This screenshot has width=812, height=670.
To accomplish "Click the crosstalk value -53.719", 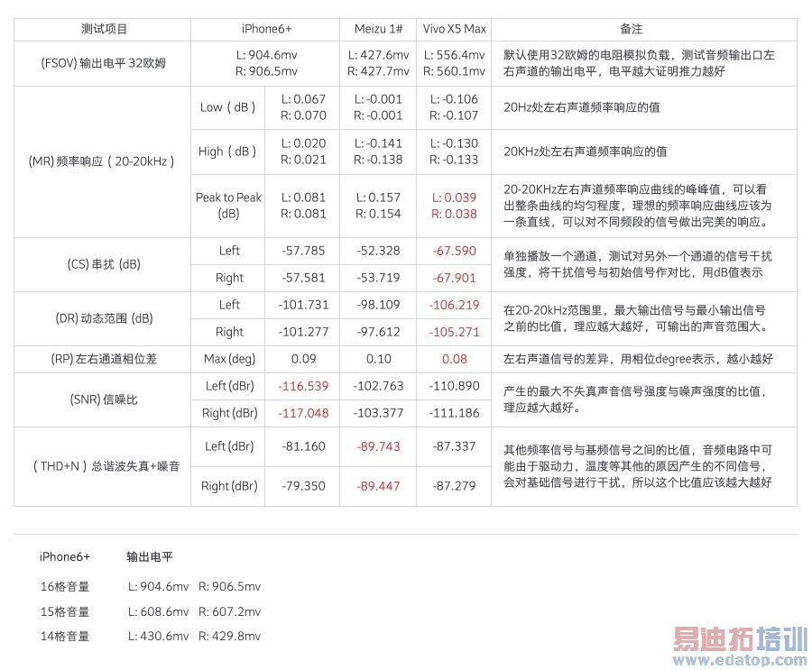I will (x=378, y=278).
